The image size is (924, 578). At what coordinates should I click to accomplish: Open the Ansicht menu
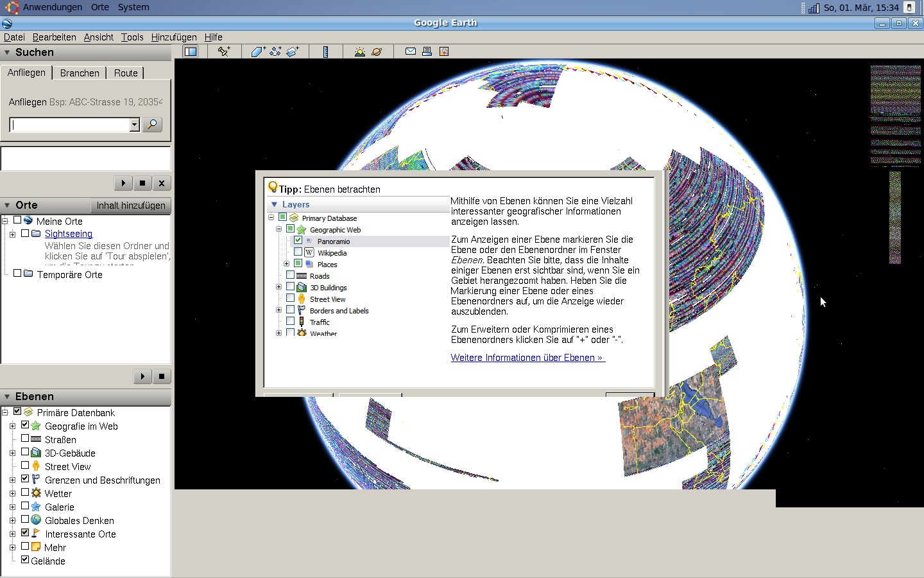(x=99, y=37)
